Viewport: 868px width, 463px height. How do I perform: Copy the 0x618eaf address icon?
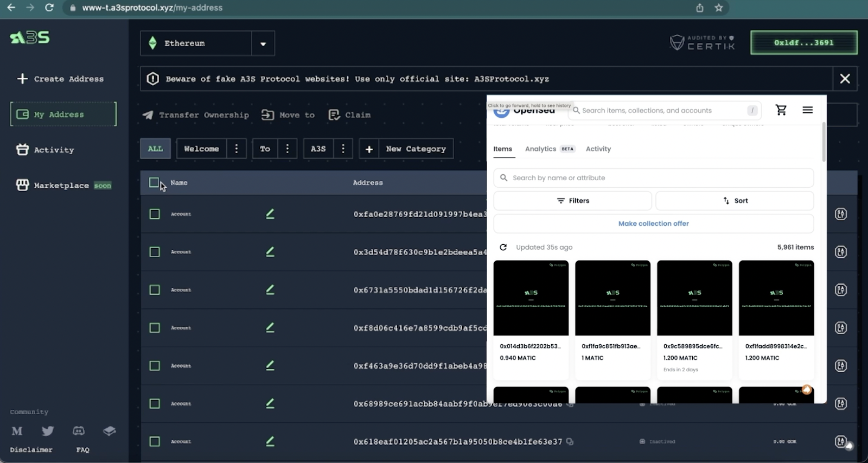pos(570,442)
